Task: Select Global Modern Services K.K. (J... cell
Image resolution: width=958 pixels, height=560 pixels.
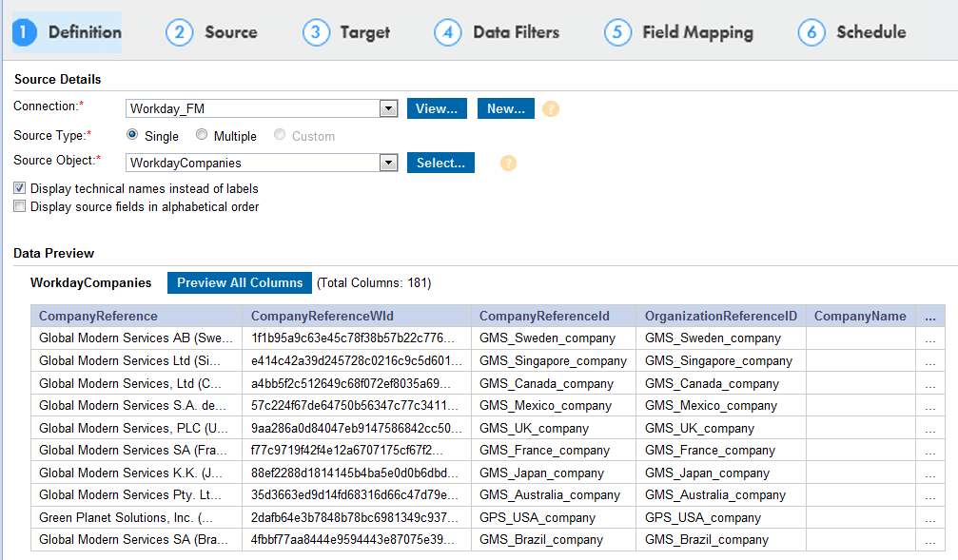Action: [137, 473]
